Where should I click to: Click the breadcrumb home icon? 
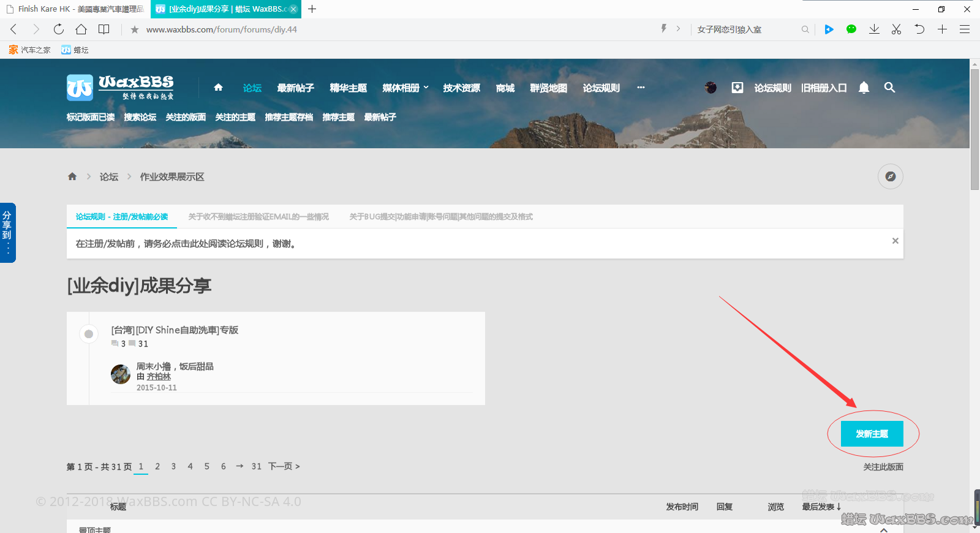(x=72, y=176)
